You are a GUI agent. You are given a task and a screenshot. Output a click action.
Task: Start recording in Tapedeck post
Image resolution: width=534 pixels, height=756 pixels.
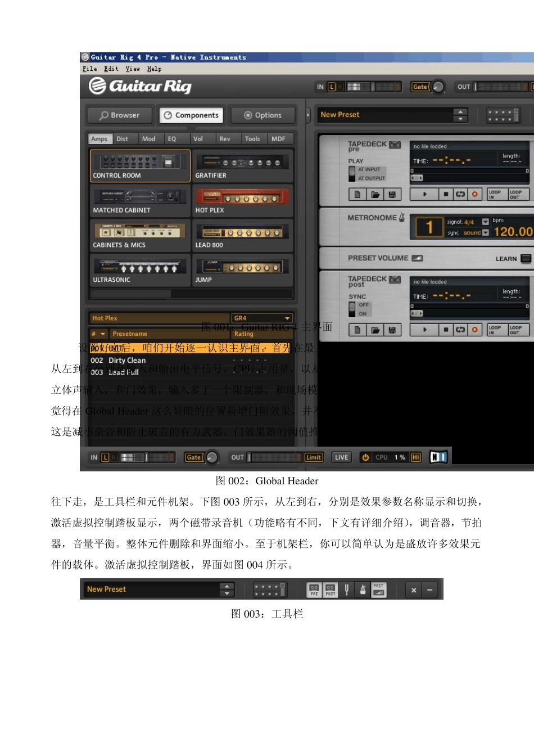474,330
